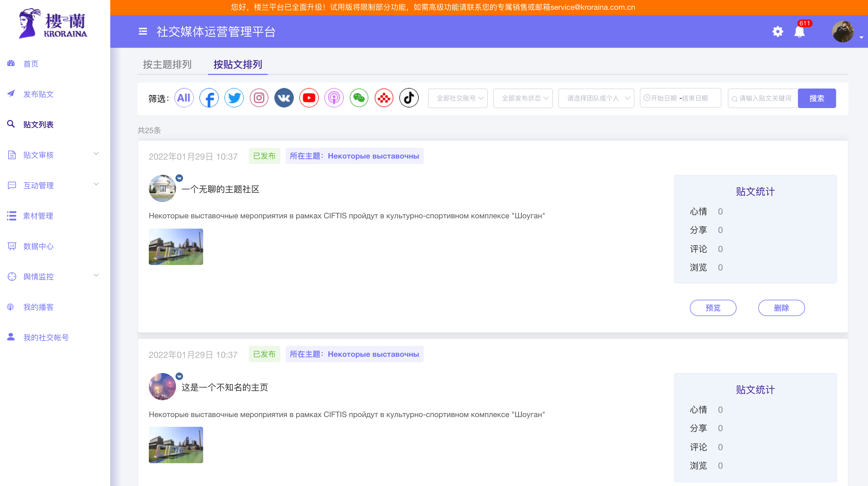Screen dimensions: 868x486
Task: Open the notification bell showing 611
Action: pyautogui.click(x=800, y=32)
